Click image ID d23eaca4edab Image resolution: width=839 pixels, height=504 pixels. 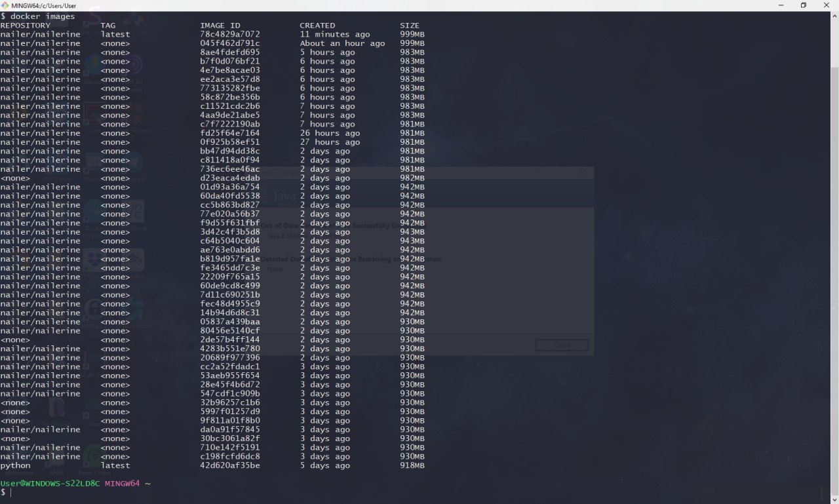(230, 178)
